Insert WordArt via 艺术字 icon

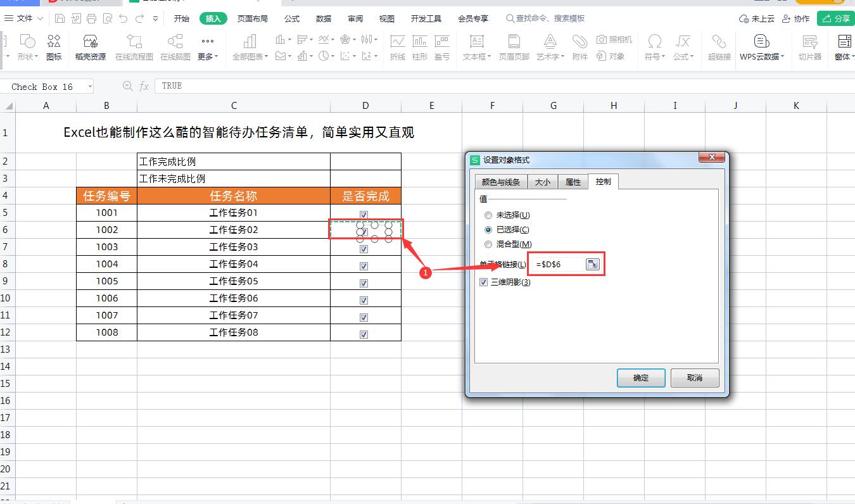[548, 47]
